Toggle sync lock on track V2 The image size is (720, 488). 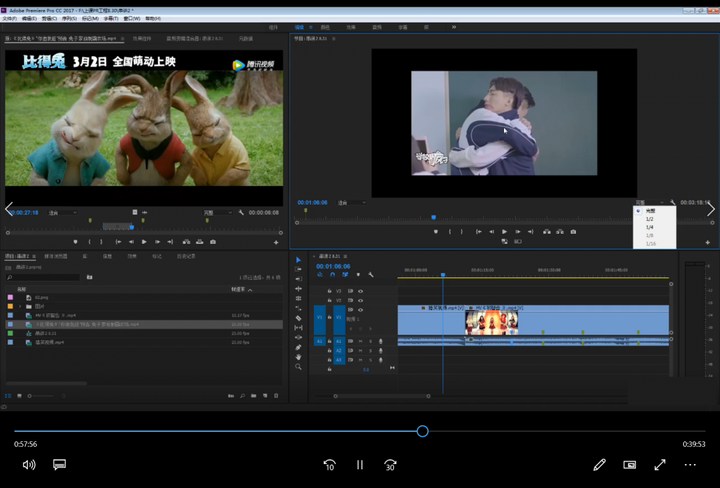(x=350, y=300)
